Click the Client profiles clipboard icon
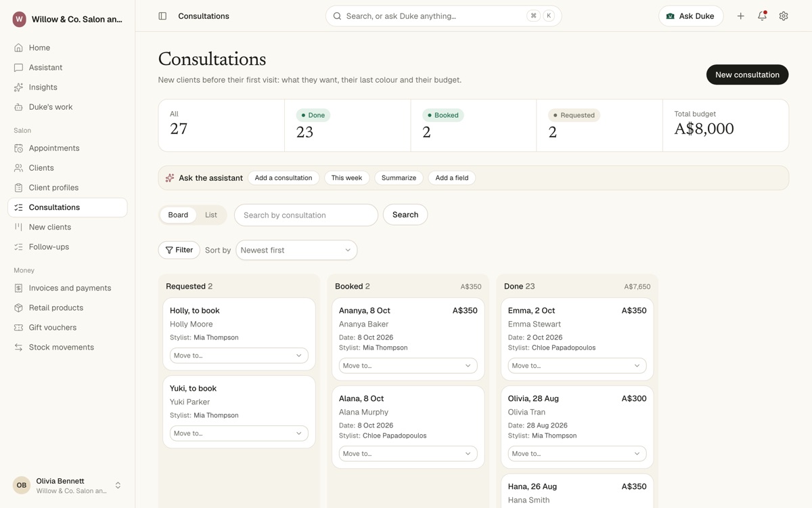The image size is (812, 508). click(18, 188)
